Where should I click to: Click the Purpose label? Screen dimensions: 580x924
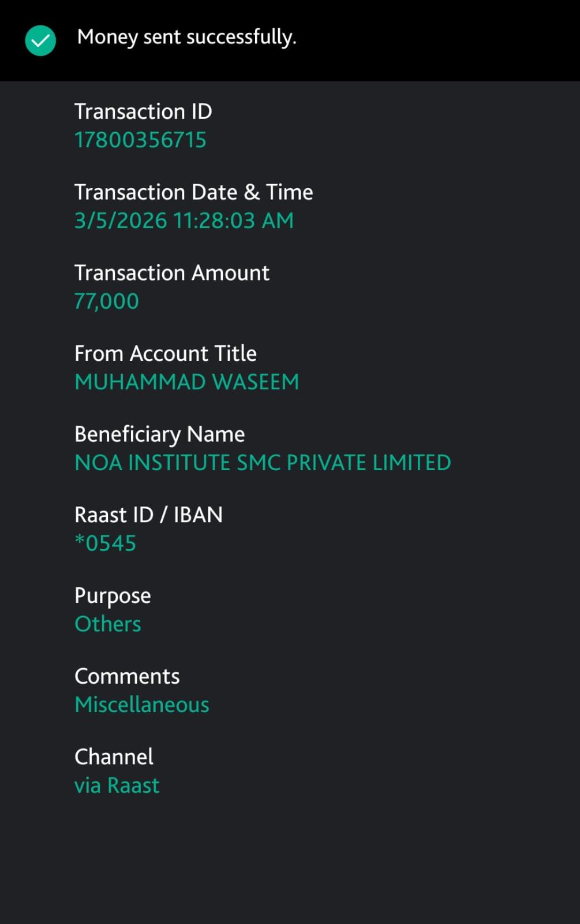pos(113,596)
